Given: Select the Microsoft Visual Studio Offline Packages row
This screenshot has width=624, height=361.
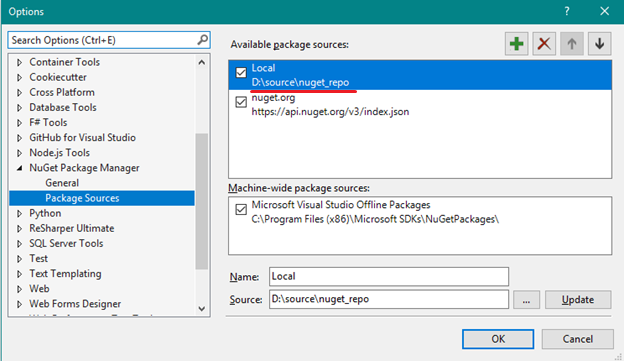Looking at the screenshot, I should point(420,212).
